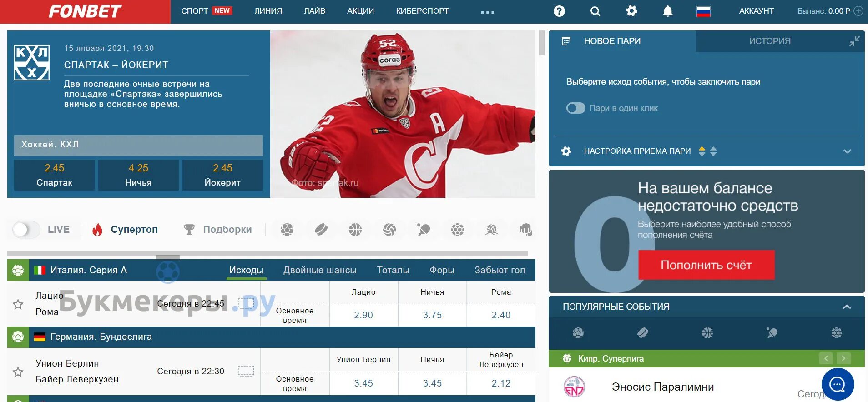Toggle the LIVE switch
868x402 pixels.
point(26,230)
